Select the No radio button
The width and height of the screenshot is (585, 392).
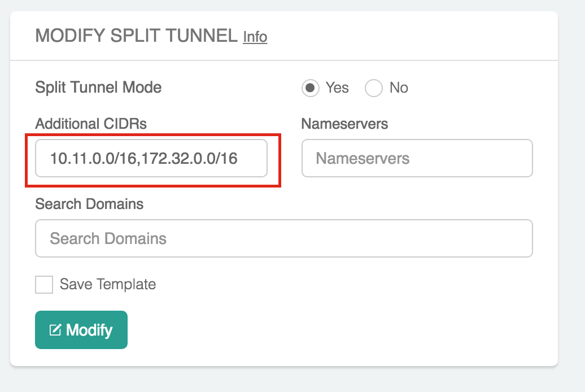coord(374,88)
